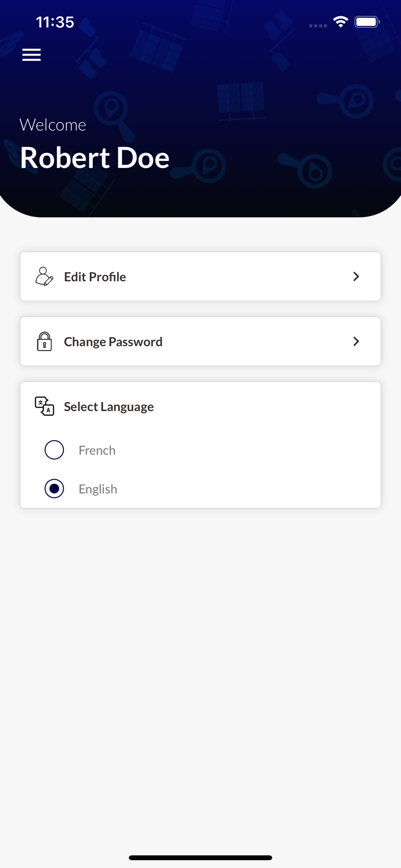The width and height of the screenshot is (401, 868).
Task: Click the Edit Profile person icon
Action: 44,276
